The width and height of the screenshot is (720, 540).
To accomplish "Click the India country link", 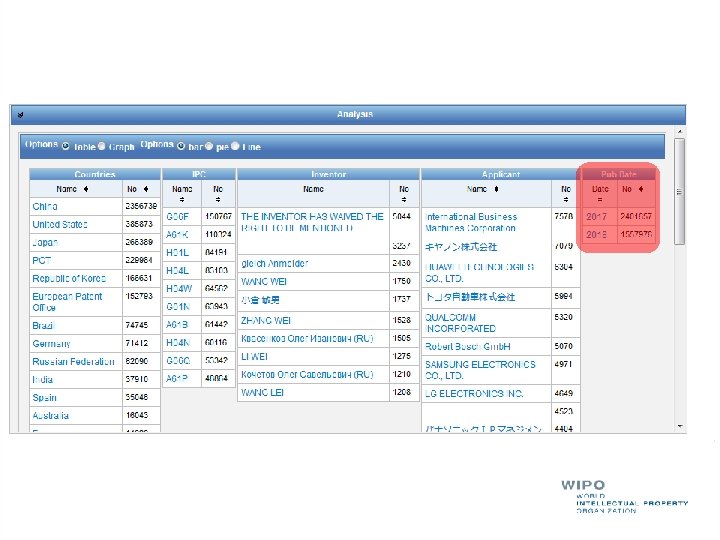I will tap(43, 379).
